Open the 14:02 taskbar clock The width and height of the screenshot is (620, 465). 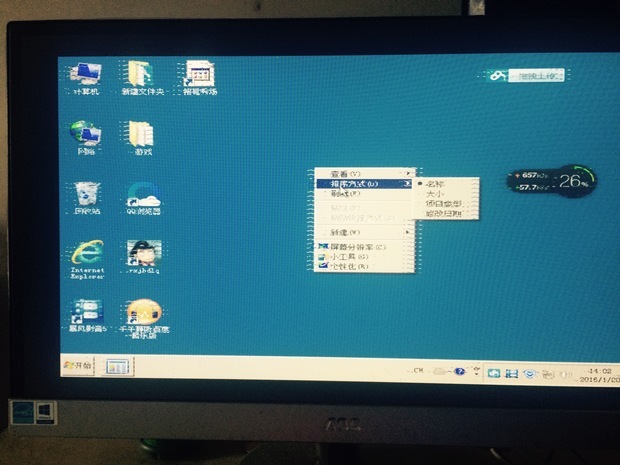[599, 375]
